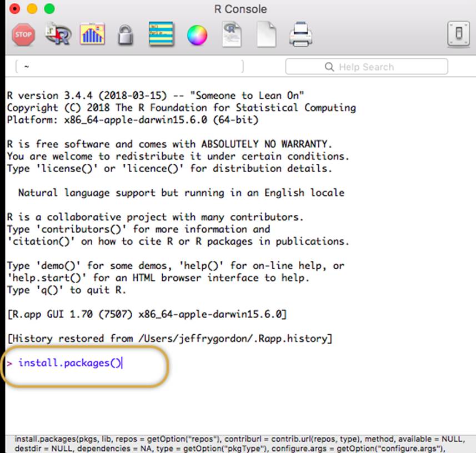
Task: Click the open document in editor icon
Action: (231, 35)
